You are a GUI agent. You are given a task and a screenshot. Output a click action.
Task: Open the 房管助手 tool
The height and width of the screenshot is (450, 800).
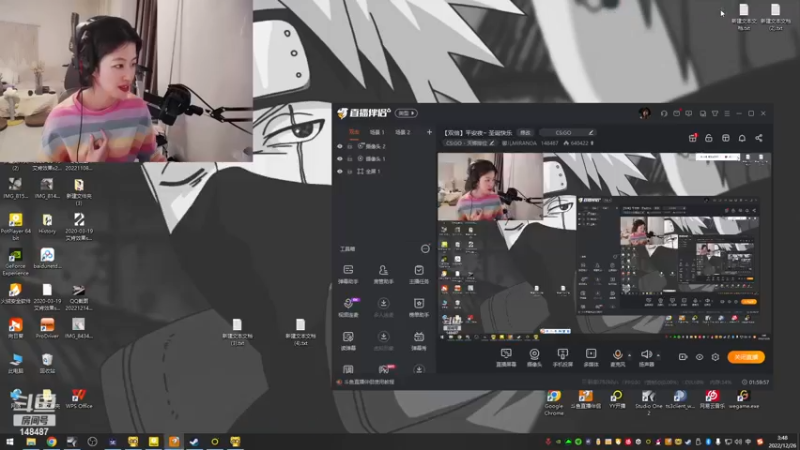click(383, 274)
